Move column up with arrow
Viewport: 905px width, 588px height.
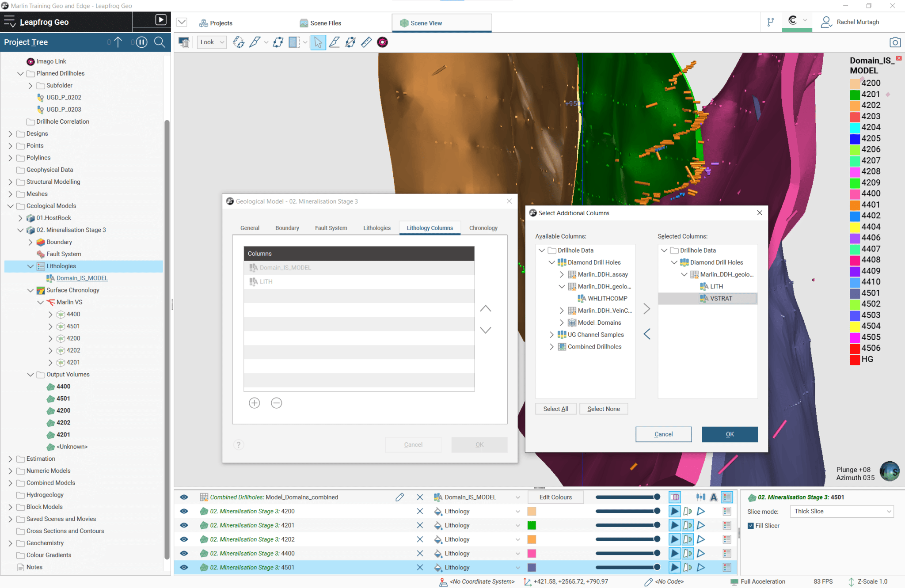486,308
